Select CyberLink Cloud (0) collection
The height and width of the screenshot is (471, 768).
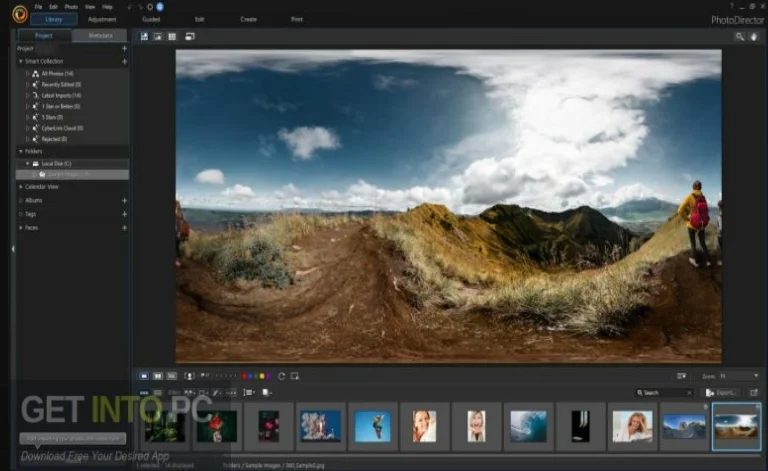[x=62, y=128]
